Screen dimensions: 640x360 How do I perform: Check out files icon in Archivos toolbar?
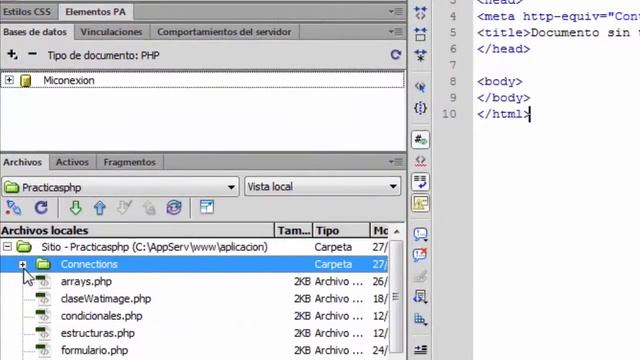124,208
